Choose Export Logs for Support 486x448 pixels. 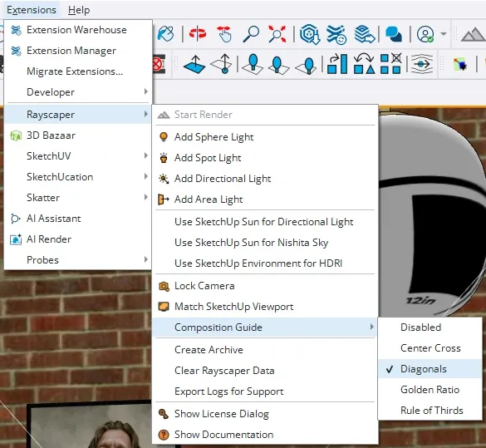[265, 391]
